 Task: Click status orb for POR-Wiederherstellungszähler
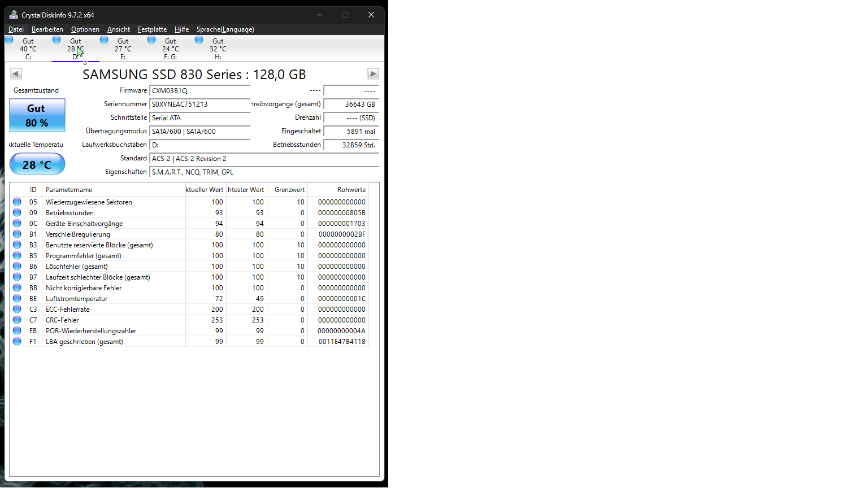point(17,330)
